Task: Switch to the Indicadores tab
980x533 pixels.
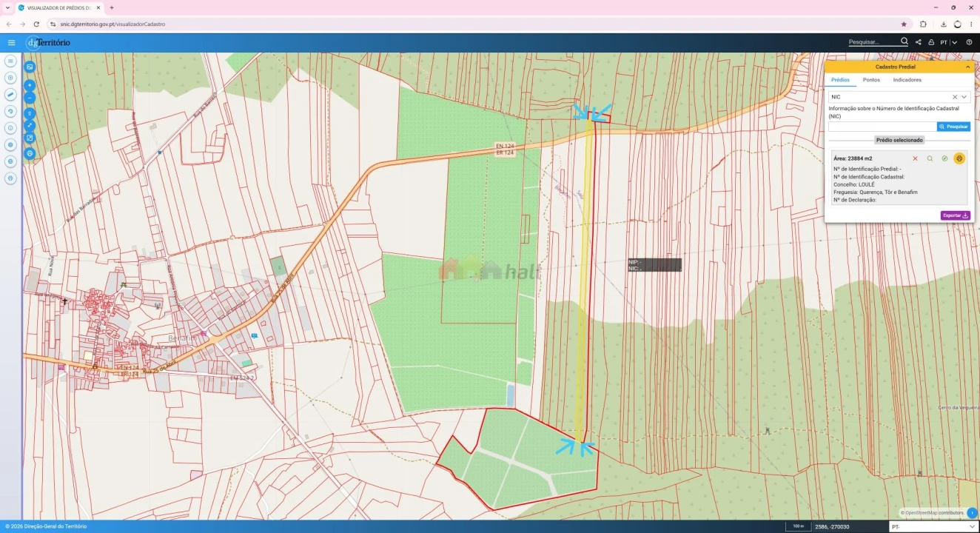Action: (x=907, y=80)
